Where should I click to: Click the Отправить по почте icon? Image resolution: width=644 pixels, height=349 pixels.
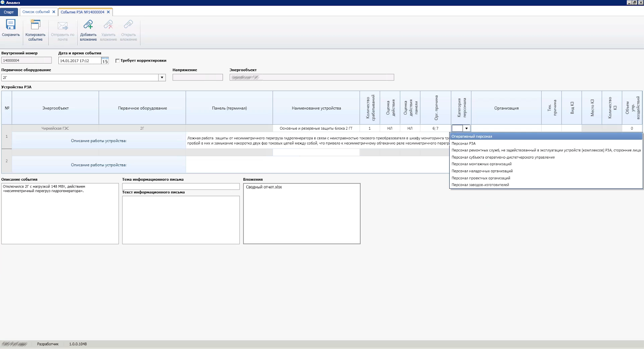(x=63, y=26)
